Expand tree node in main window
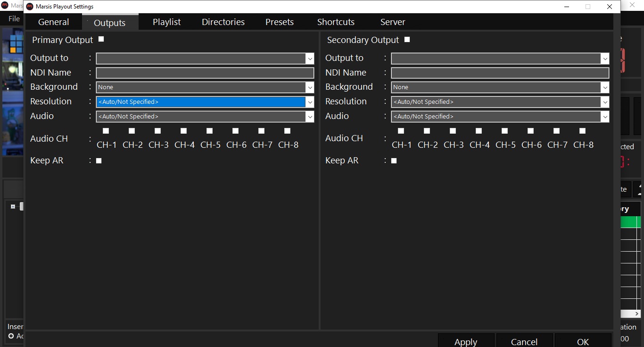644x347 pixels. [x=13, y=206]
